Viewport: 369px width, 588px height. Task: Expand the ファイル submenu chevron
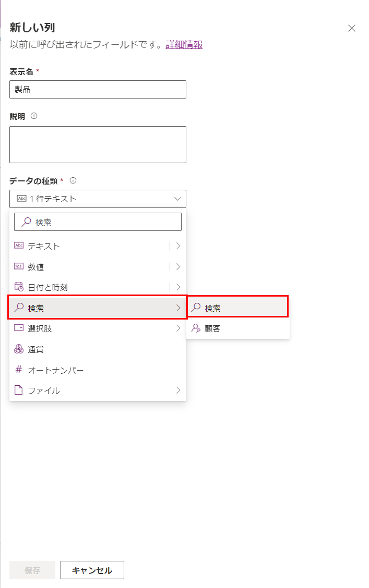[179, 390]
